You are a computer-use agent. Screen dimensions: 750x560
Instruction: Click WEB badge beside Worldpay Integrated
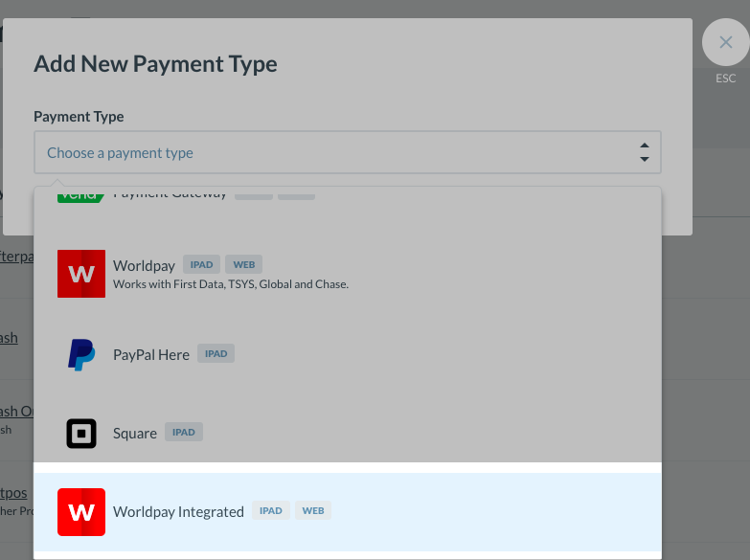pyautogui.click(x=313, y=510)
